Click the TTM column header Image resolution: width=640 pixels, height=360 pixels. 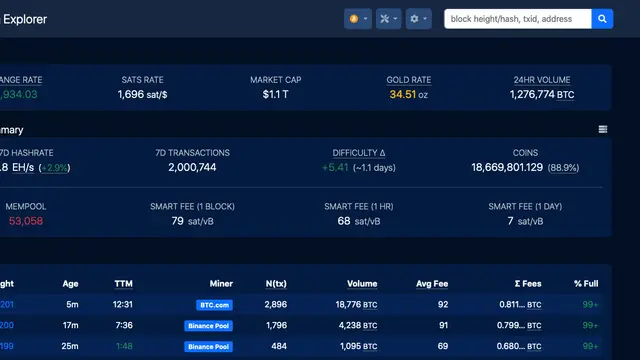[x=123, y=284]
